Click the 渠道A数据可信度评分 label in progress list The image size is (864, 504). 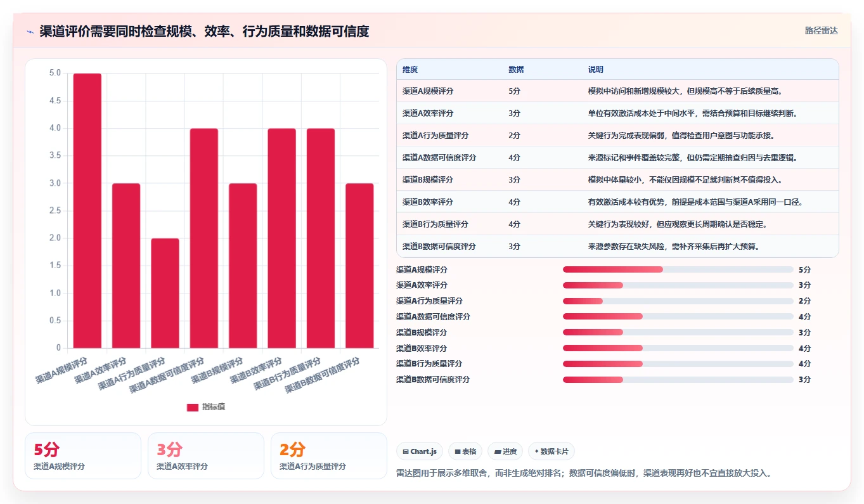tap(433, 317)
